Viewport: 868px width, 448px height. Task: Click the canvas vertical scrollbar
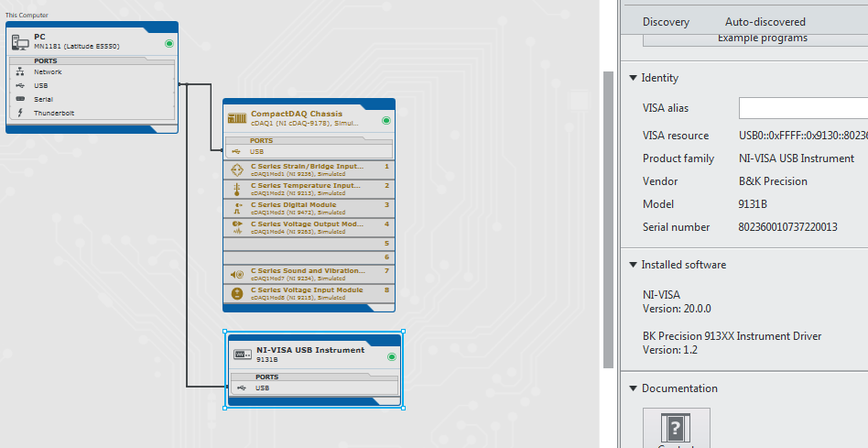point(608,219)
